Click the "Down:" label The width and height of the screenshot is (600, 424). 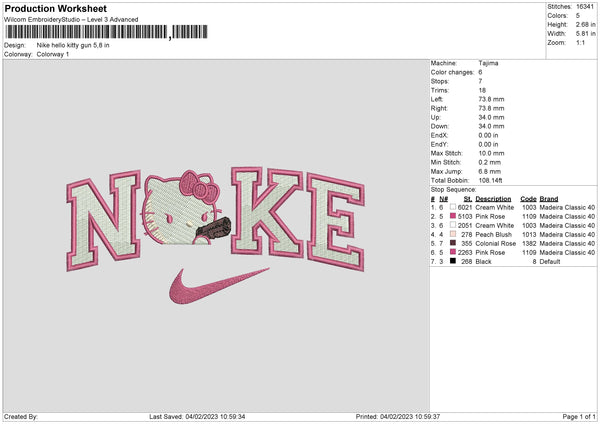[x=439, y=126]
